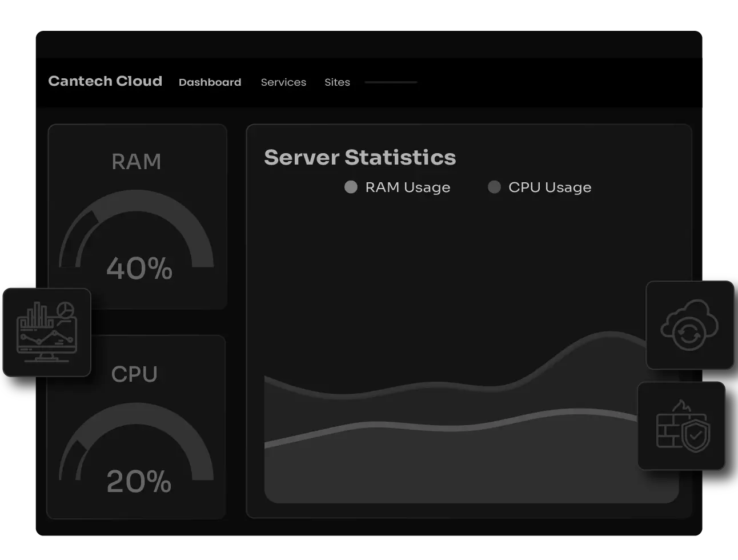Toggle the RAM Usage legend label
This screenshot has width=738, height=560.
coord(407,187)
